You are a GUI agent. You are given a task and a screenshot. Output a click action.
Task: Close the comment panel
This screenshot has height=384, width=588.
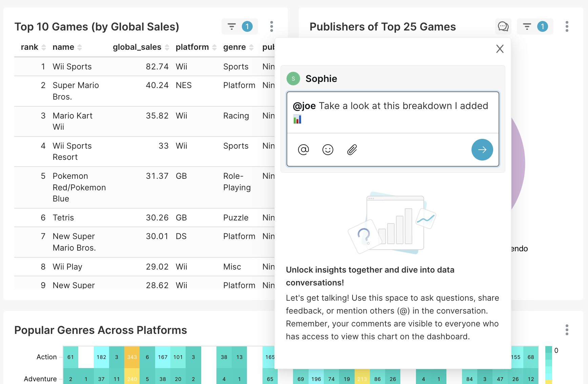coord(500,49)
